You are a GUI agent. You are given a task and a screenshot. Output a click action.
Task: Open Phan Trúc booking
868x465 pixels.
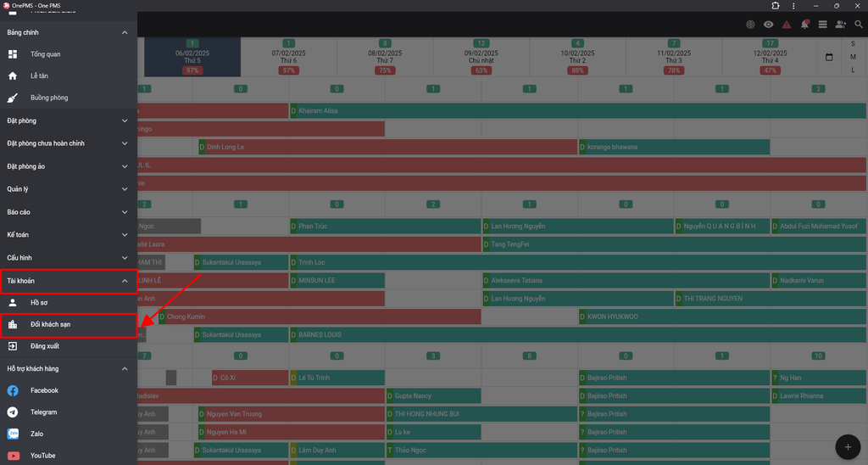click(386, 226)
